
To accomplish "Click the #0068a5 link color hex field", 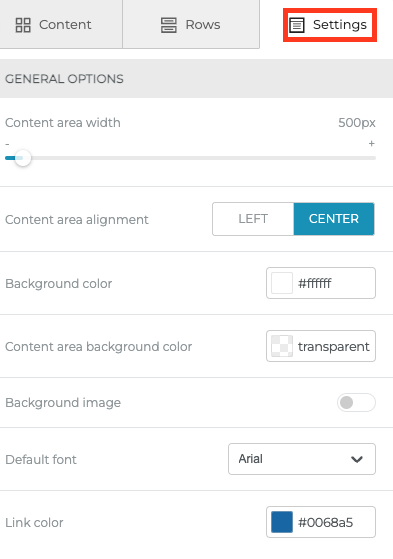I will click(x=321, y=522).
